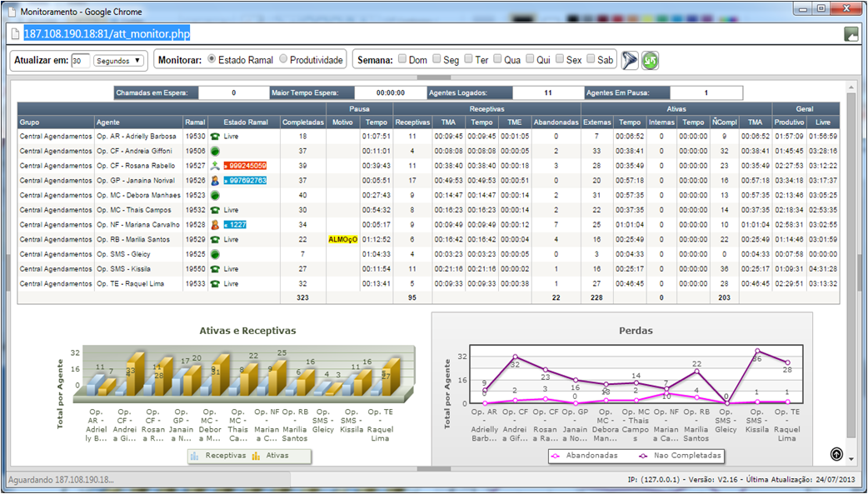Click phone icon for Thais Campos row

click(x=216, y=210)
